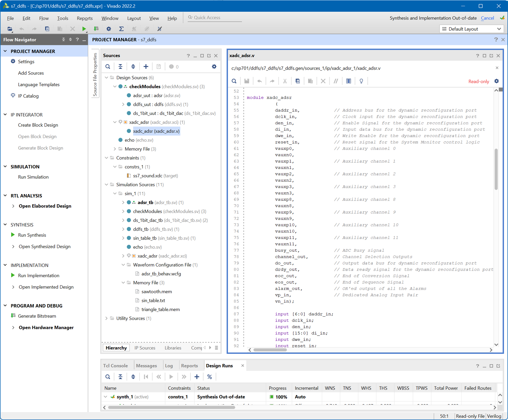Click the Open Project toolbar icon

[10, 29]
